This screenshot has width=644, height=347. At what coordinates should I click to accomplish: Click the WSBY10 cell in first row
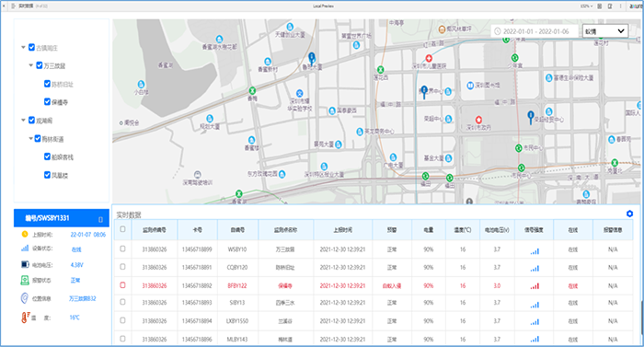pos(237,249)
